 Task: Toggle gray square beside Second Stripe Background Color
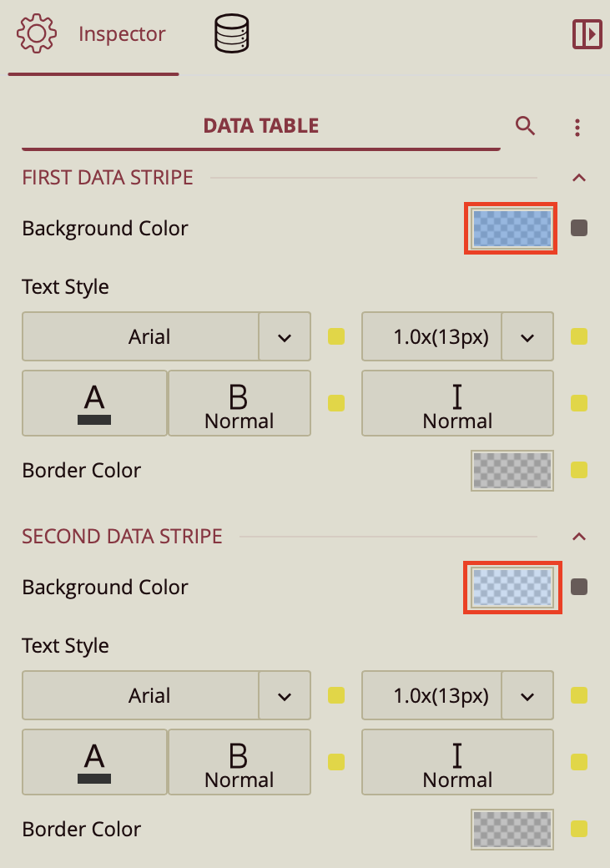[579, 587]
